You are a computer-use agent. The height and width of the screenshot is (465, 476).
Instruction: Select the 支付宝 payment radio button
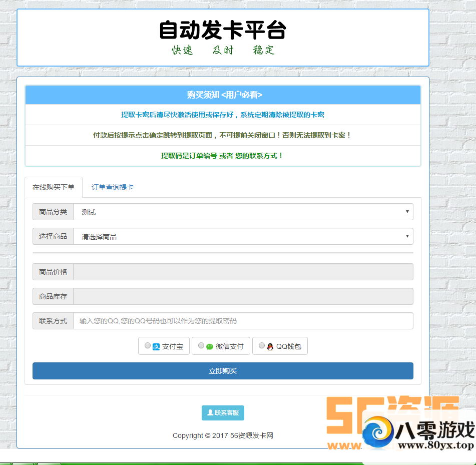tap(148, 345)
